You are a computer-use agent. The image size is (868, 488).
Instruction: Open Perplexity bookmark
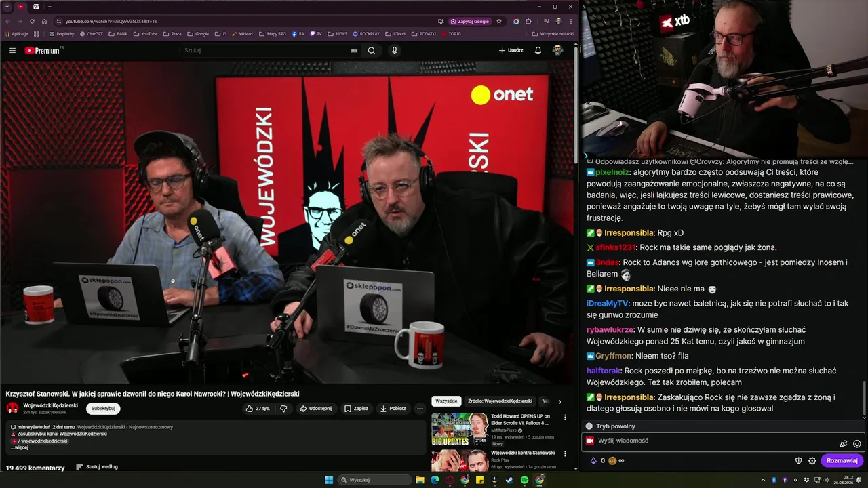62,33
